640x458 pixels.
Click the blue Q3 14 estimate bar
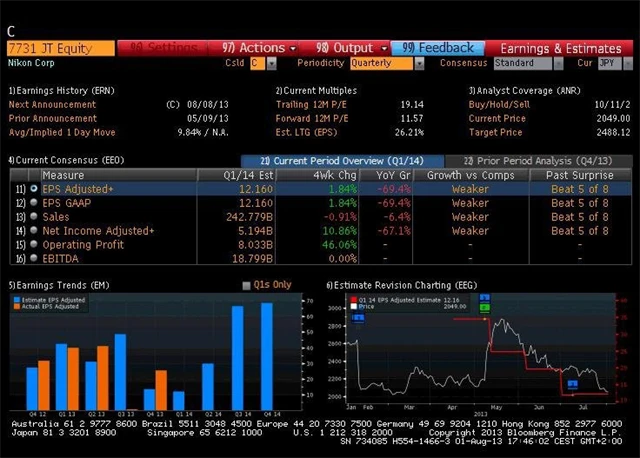tap(238, 358)
